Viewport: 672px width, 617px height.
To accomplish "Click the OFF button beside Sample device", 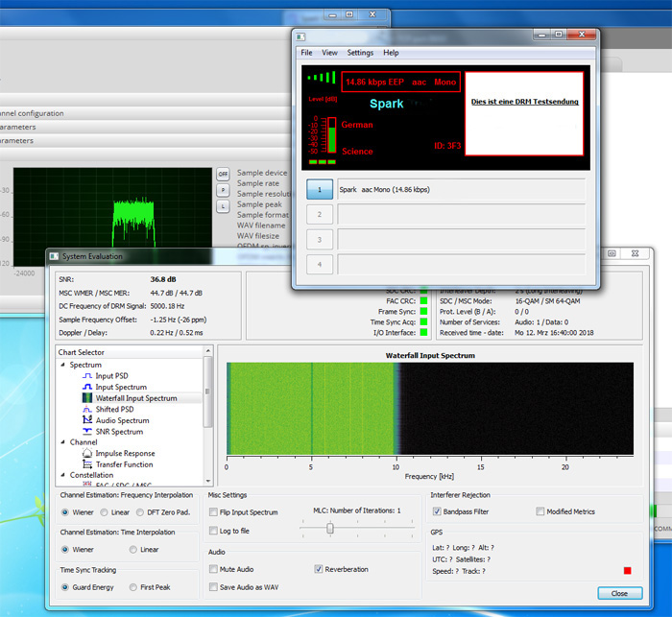I will 223,174.
